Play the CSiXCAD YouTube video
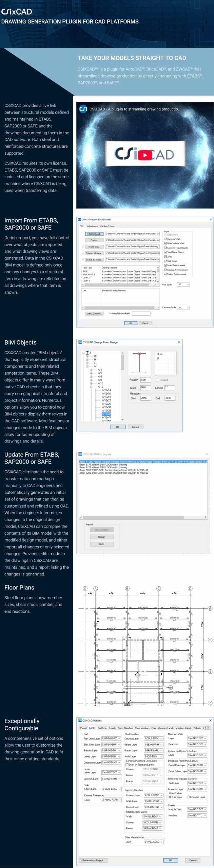This screenshot has width=214, height=868. (145, 155)
